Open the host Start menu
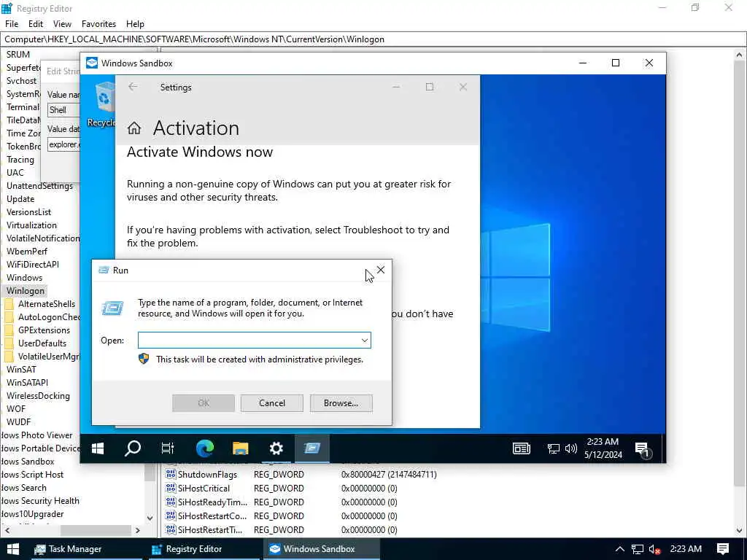747x560 pixels. coord(13,549)
